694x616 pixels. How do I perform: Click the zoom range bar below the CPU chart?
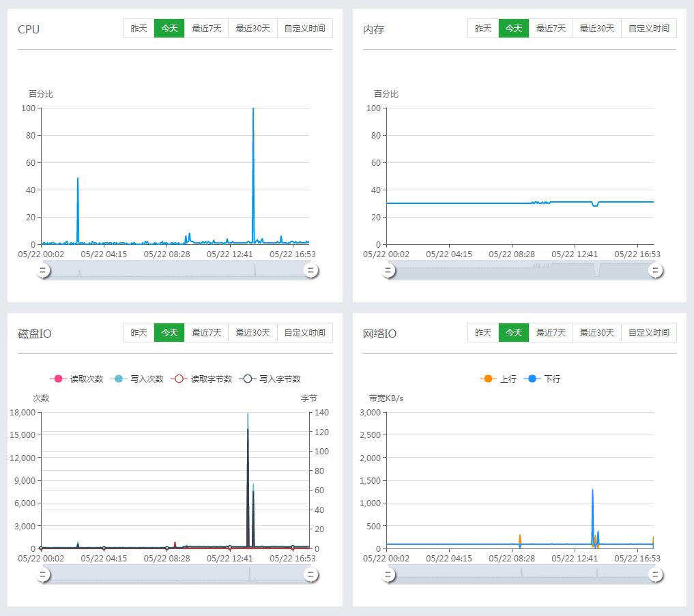point(177,270)
